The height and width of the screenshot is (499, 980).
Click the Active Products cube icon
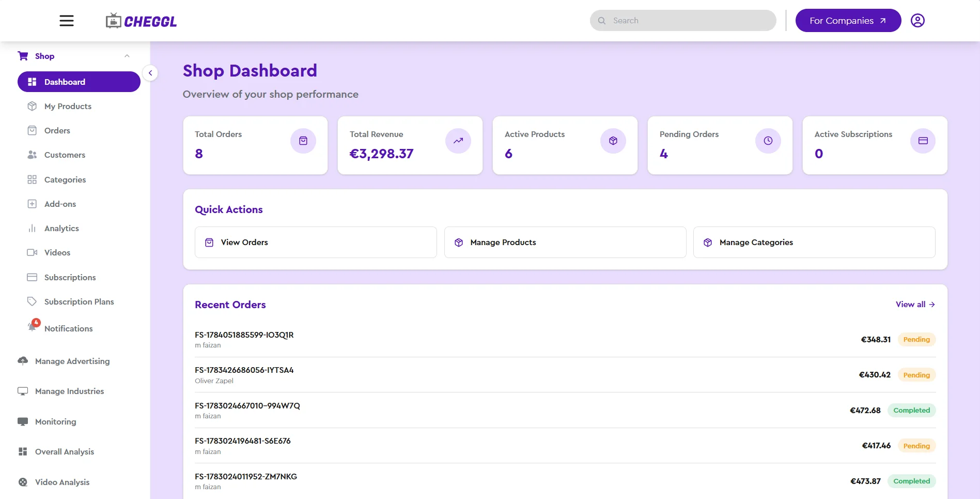(x=613, y=141)
